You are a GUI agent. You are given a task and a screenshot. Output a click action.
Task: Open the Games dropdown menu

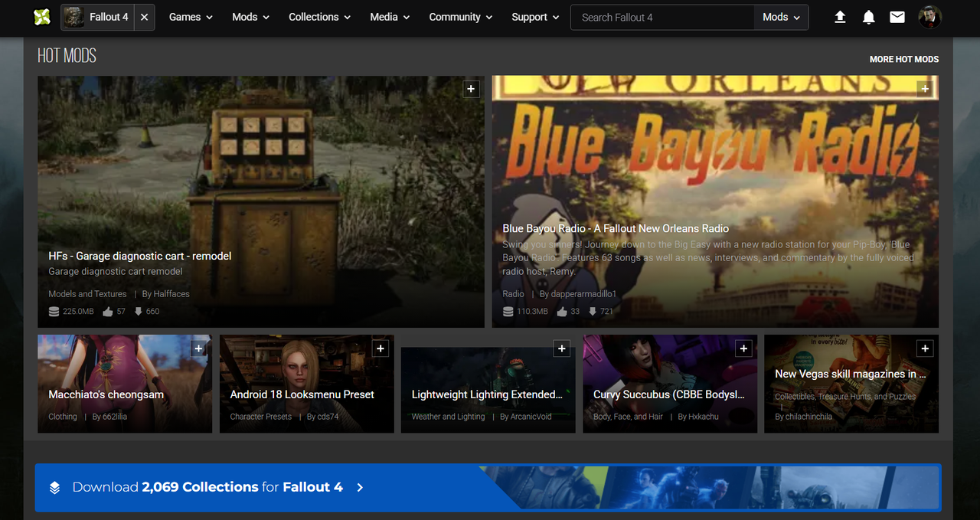coord(191,17)
